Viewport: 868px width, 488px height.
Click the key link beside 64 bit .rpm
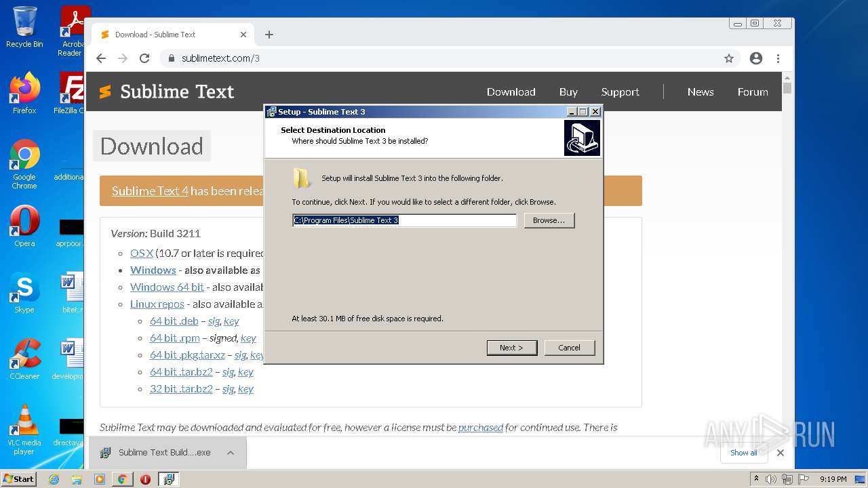(248, 338)
